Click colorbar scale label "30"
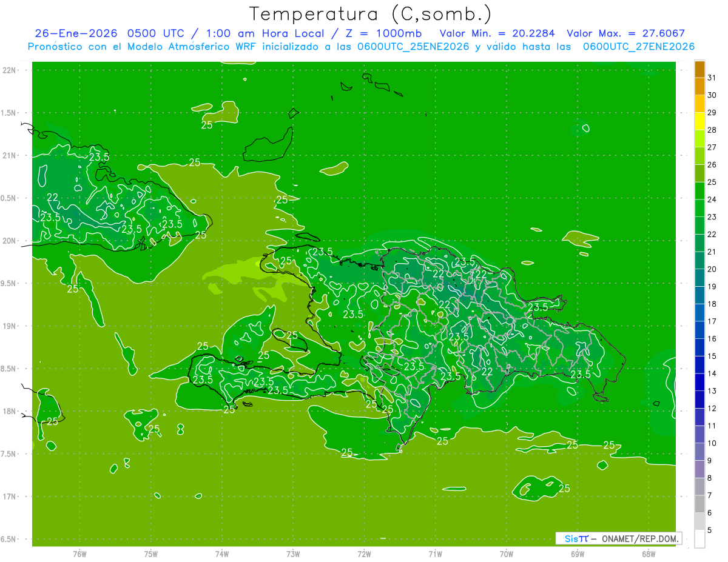The height and width of the screenshot is (562, 728). (x=712, y=95)
